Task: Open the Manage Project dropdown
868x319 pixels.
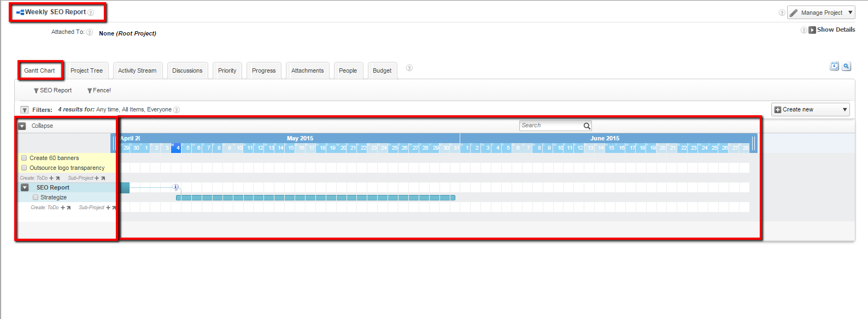Action: 821,13
